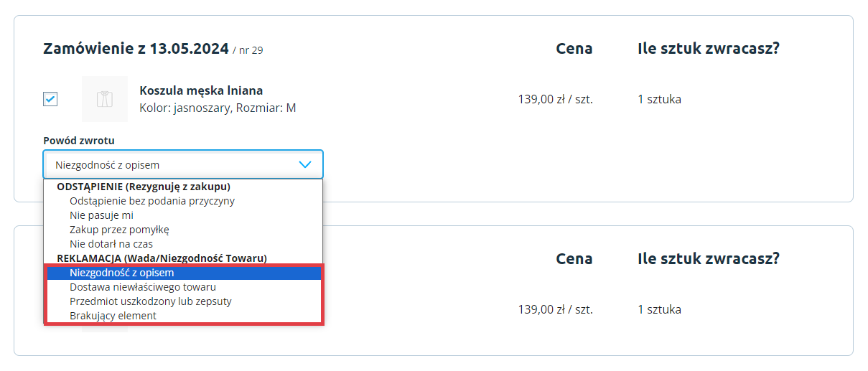Click the REKLAMACJA group header in list
The width and height of the screenshot is (868, 371).
pos(162,258)
